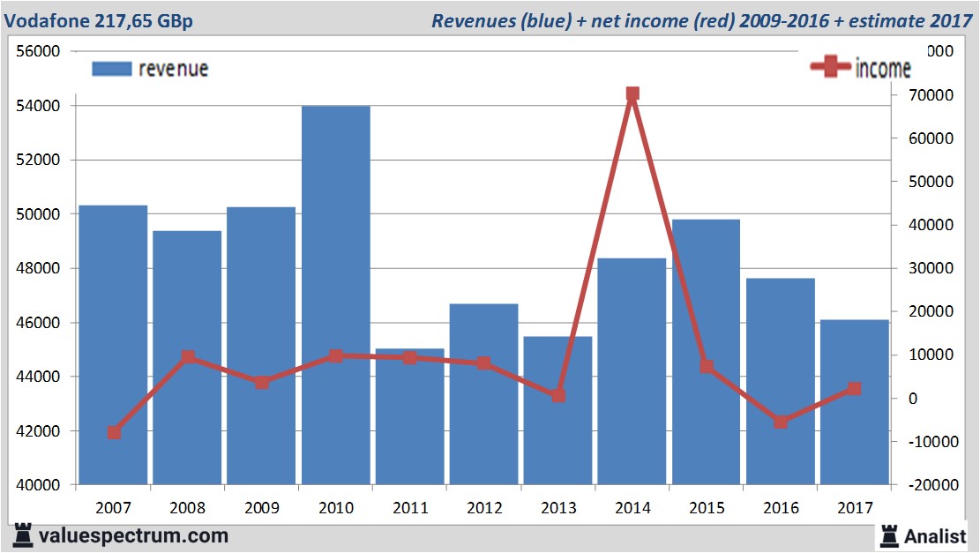The image size is (980, 553).
Task: Select the -10000 income axis value
Action: pos(933,441)
